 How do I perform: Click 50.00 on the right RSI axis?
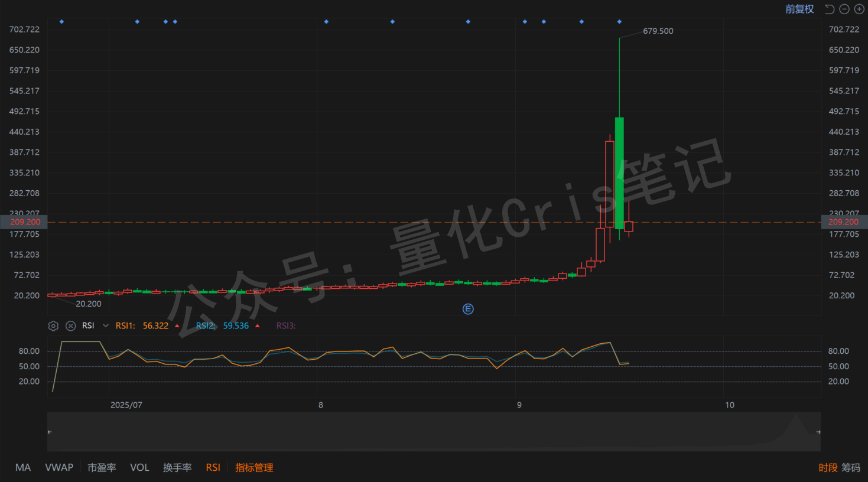click(x=838, y=366)
